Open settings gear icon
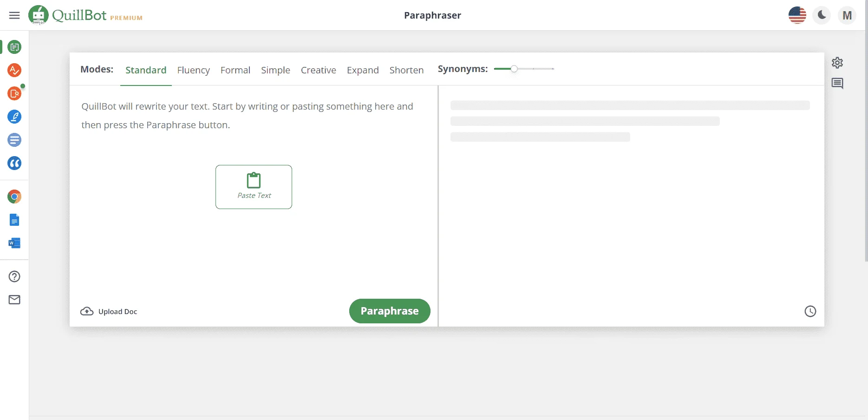The width and height of the screenshot is (868, 420). coord(837,63)
